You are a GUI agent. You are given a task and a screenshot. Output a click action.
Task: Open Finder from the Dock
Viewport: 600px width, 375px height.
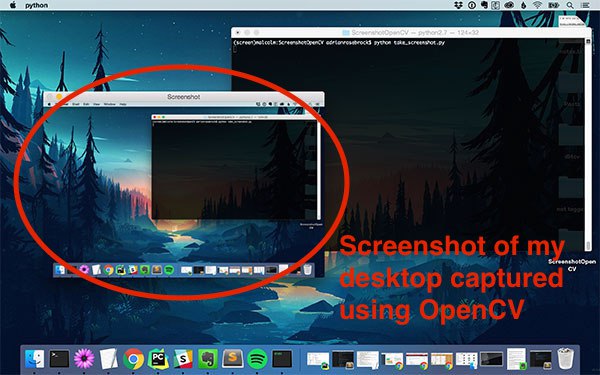(x=34, y=359)
